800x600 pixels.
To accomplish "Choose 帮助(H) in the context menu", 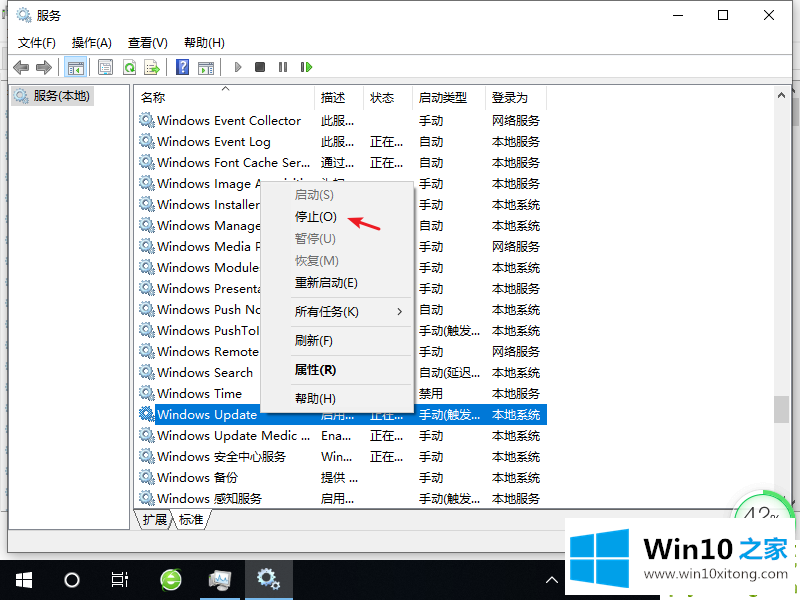I will click(315, 399).
